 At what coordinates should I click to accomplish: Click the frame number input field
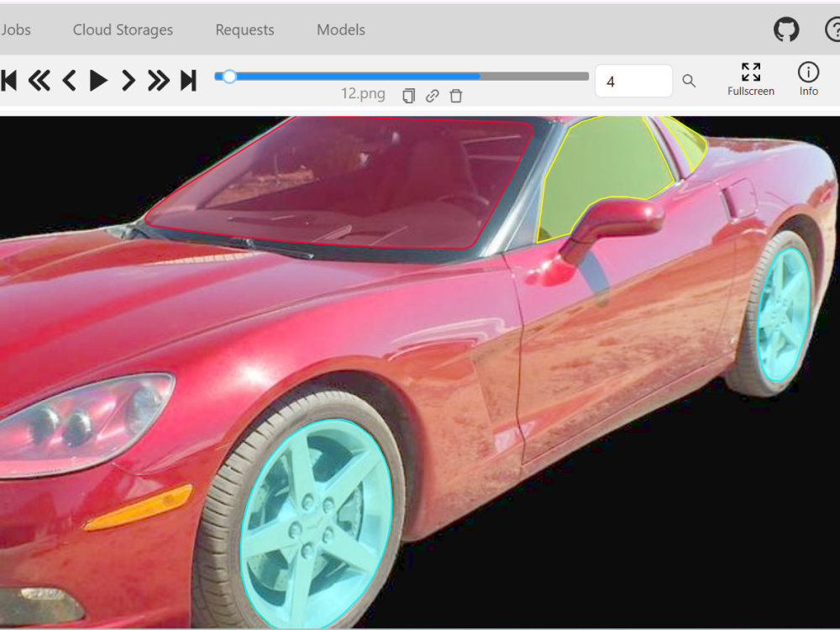633,81
